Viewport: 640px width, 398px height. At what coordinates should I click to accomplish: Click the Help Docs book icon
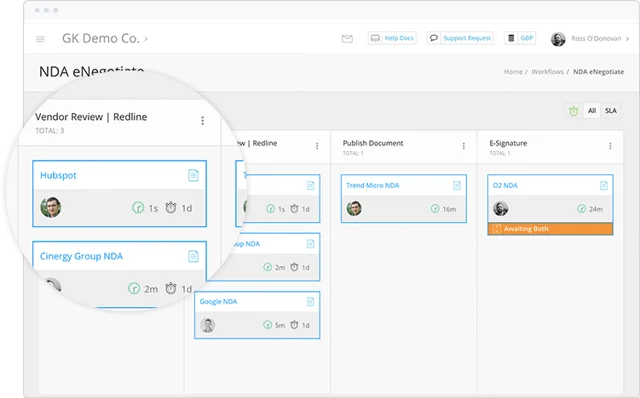pyautogui.click(x=375, y=38)
